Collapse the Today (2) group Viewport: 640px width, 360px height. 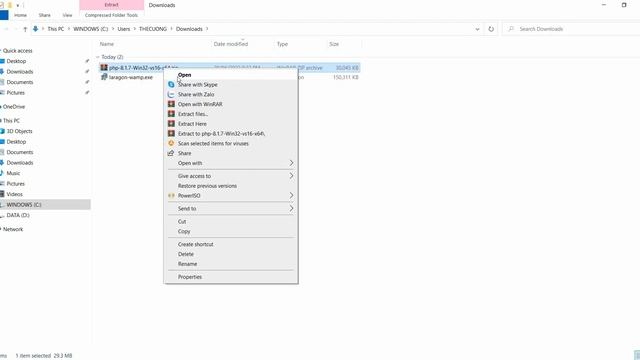click(98, 57)
